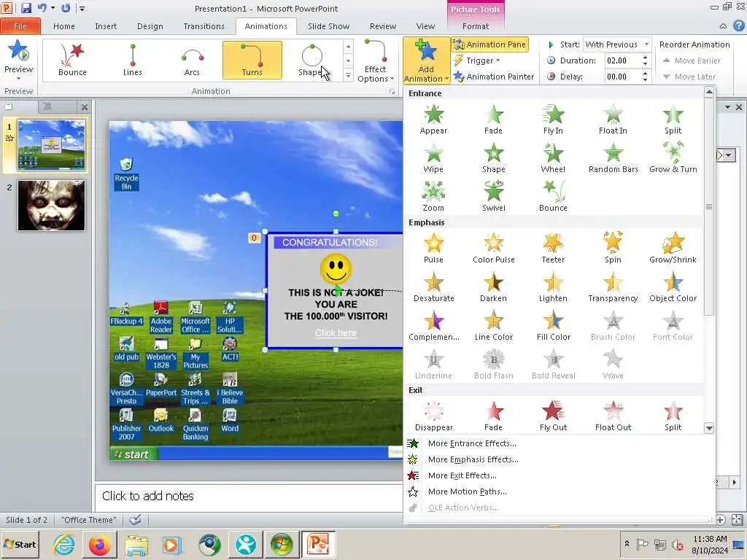Viewport: 747px width, 560px height.
Task: Click the Windows Start button
Action: pos(20,544)
